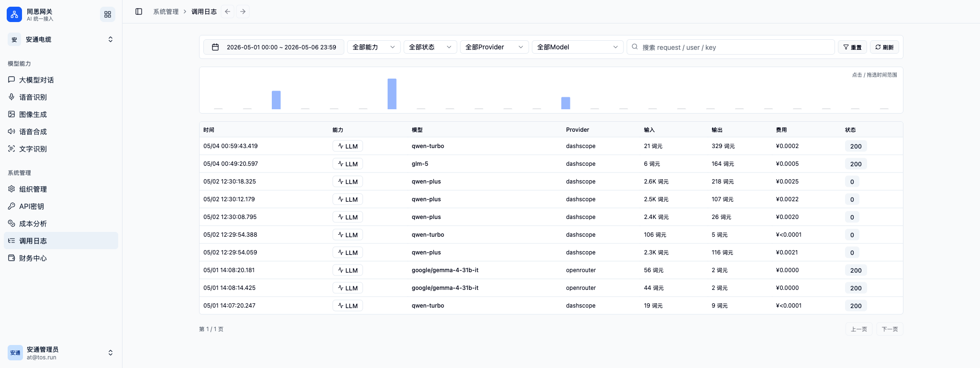
Task: Click status 200 in the glm-5 row
Action: click(856, 164)
